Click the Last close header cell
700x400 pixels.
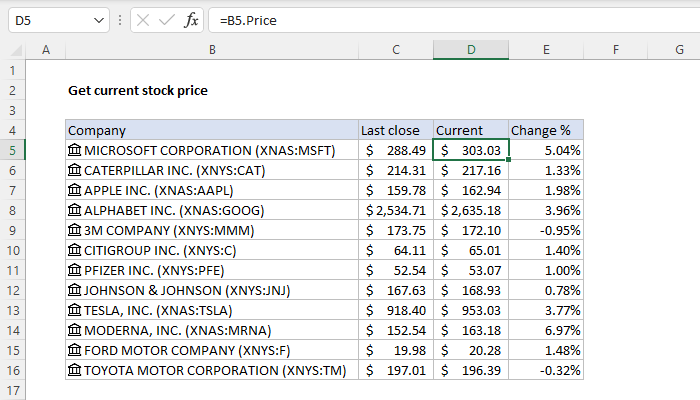[x=396, y=130]
